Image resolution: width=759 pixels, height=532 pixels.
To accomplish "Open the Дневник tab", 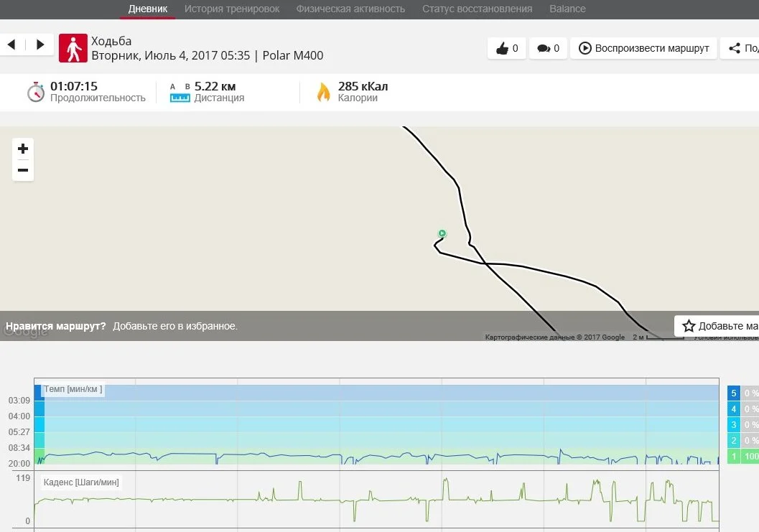I will (x=148, y=9).
